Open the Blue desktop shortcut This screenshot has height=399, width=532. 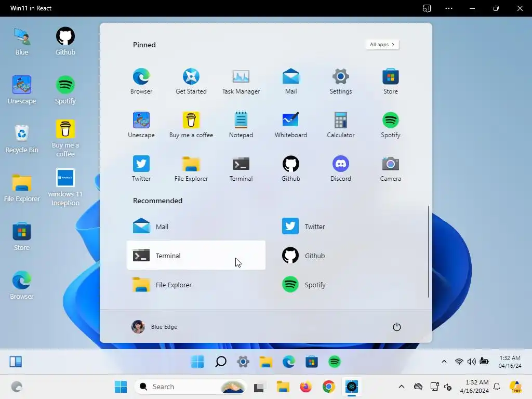[x=22, y=42]
